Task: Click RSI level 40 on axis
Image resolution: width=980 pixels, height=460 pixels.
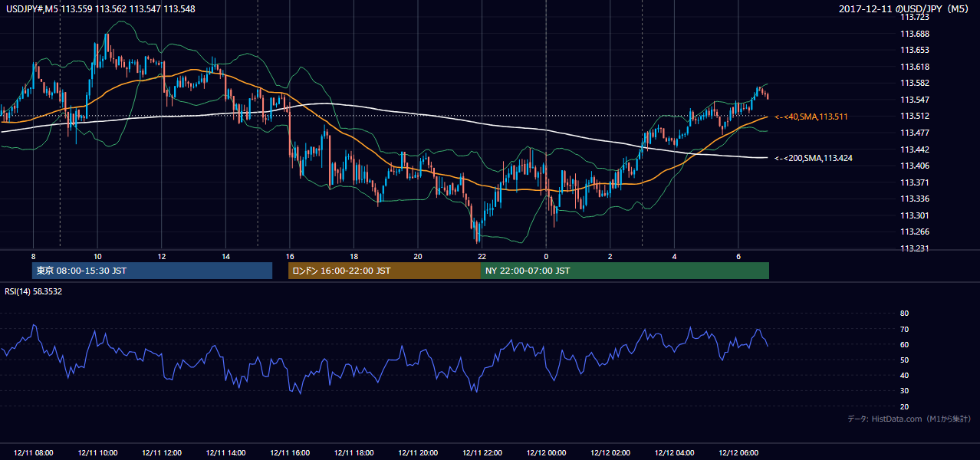Action: click(904, 375)
